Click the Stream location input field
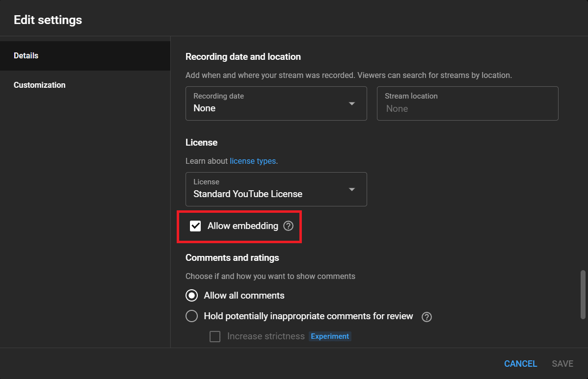This screenshot has width=588, height=379. coord(467,103)
